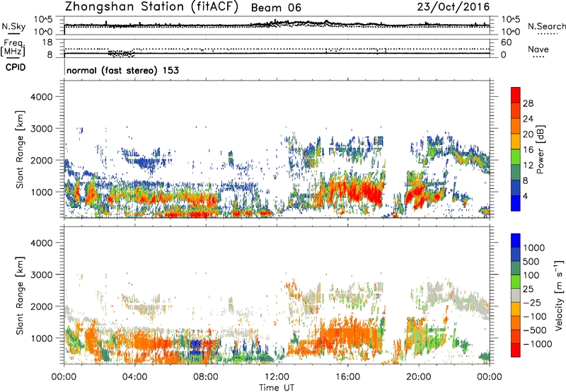Click the Freq. [MHz] axis label
This screenshot has width=566, height=392.
pyautogui.click(x=13, y=48)
